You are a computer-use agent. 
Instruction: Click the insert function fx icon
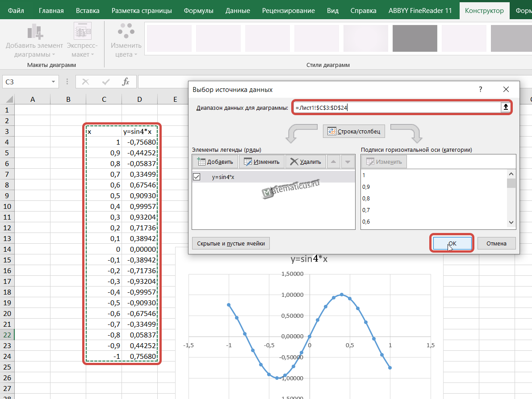point(126,82)
